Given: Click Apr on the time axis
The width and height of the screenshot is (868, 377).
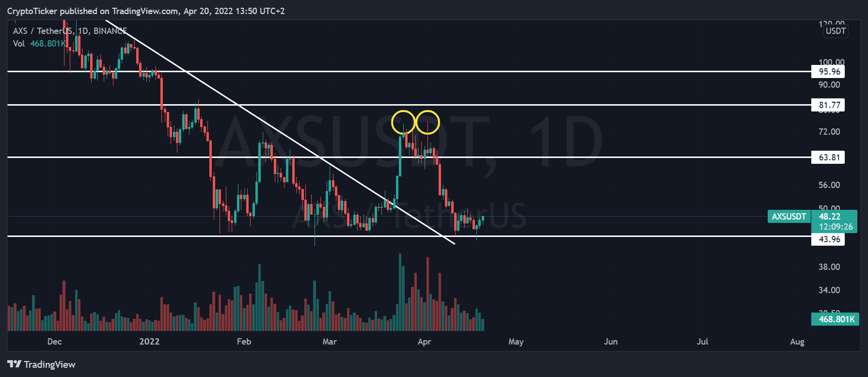Looking at the screenshot, I should 424,342.
